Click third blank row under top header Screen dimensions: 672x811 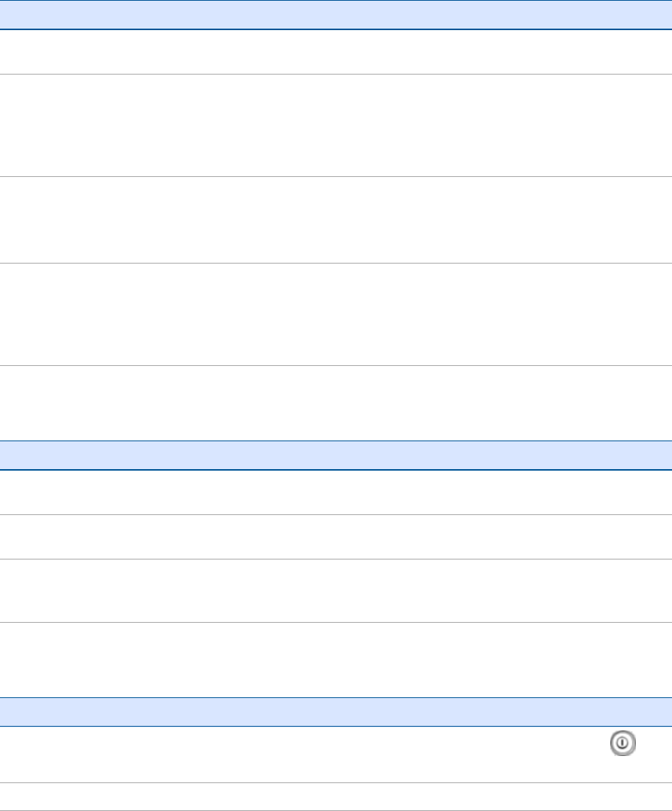click(336, 220)
